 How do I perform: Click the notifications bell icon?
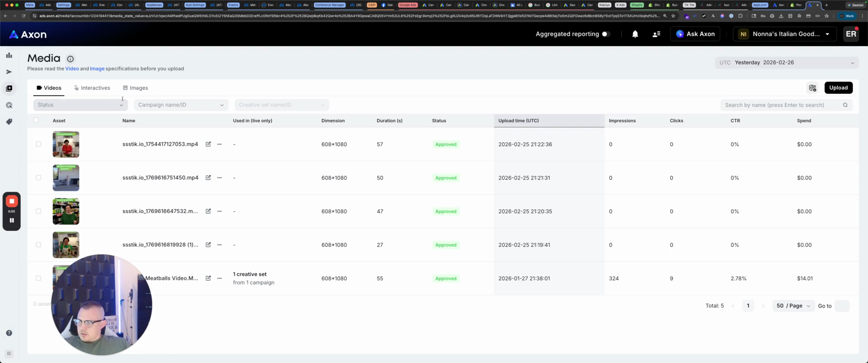point(635,34)
